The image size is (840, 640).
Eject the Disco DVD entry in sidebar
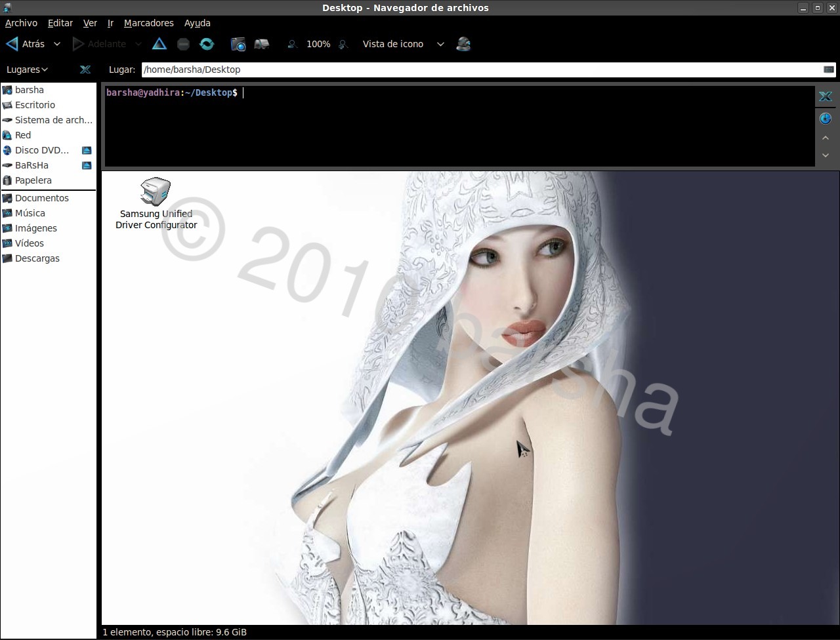86,150
